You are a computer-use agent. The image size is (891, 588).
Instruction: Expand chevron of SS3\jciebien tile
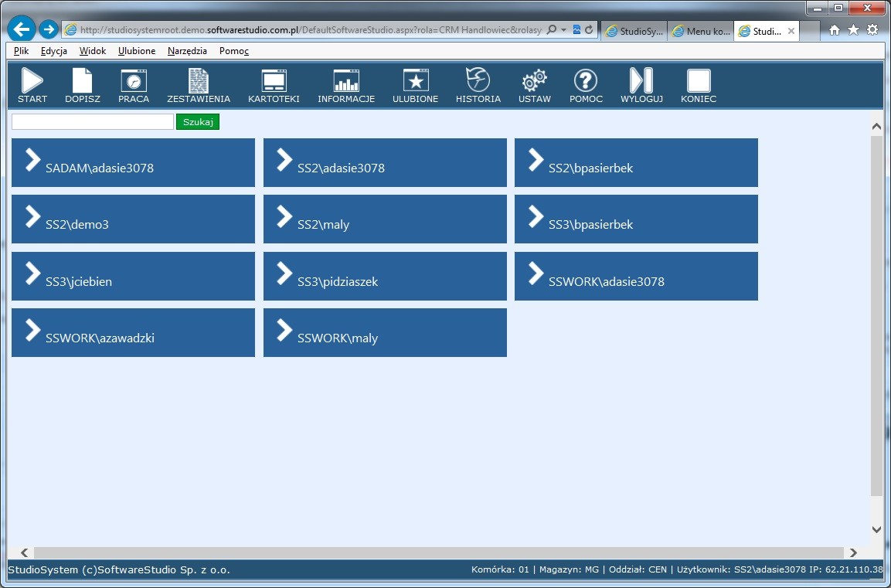click(x=33, y=274)
